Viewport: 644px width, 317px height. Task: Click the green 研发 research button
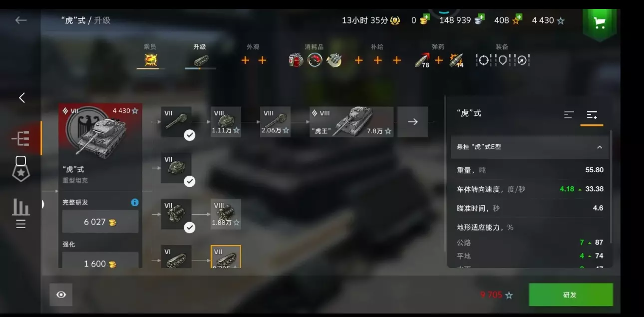[x=571, y=295]
